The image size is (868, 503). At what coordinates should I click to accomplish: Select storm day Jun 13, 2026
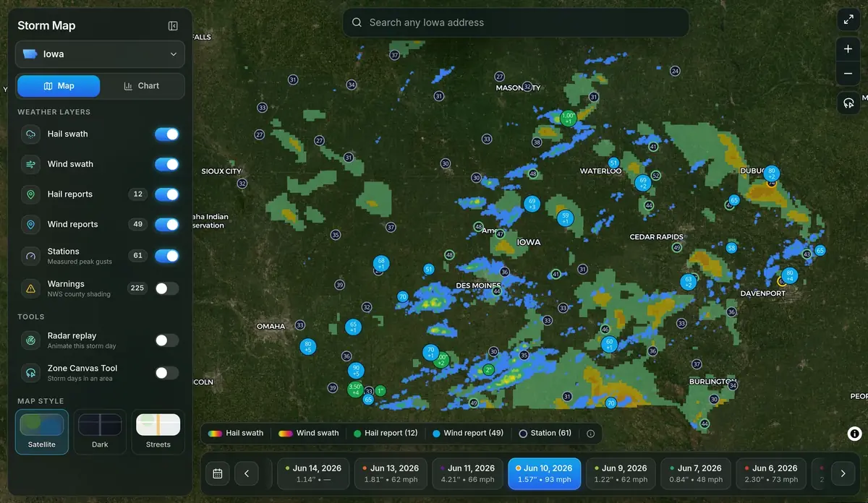(391, 473)
